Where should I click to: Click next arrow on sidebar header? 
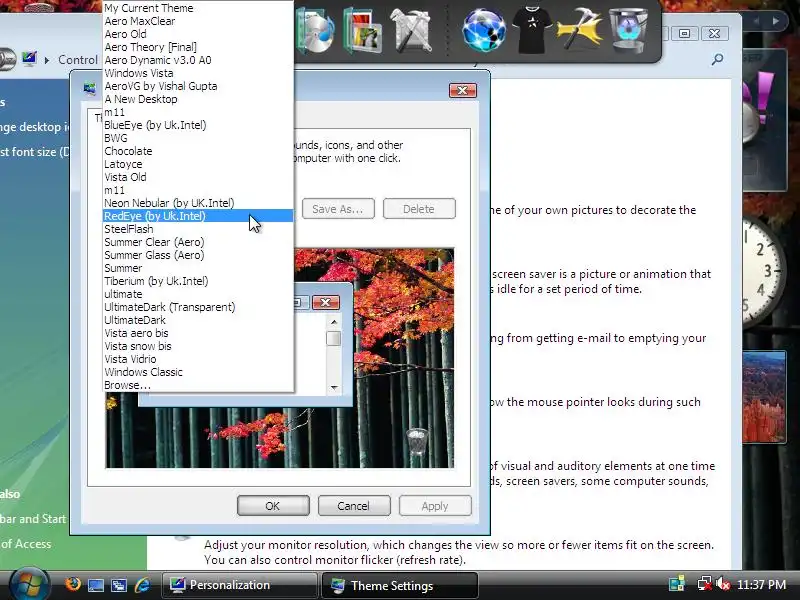[776, 21]
